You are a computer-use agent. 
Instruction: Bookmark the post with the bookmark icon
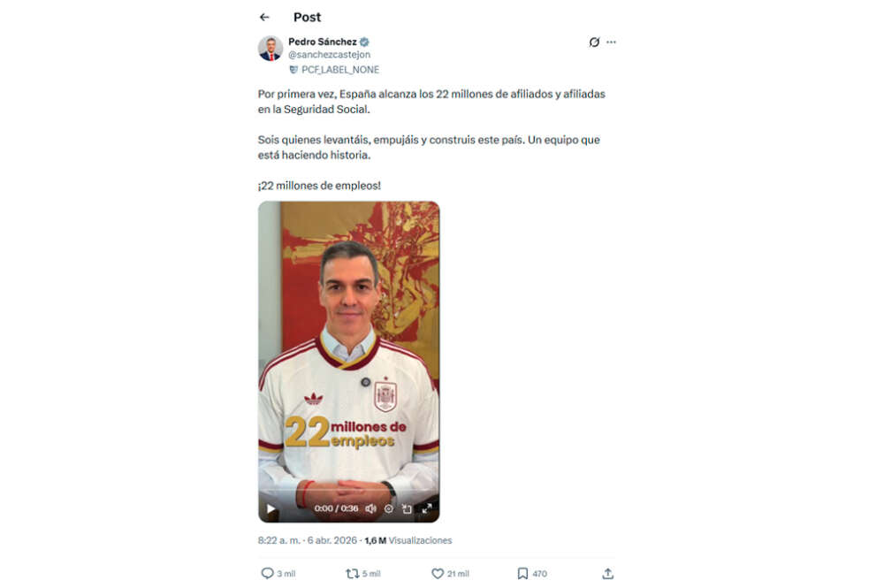522,573
